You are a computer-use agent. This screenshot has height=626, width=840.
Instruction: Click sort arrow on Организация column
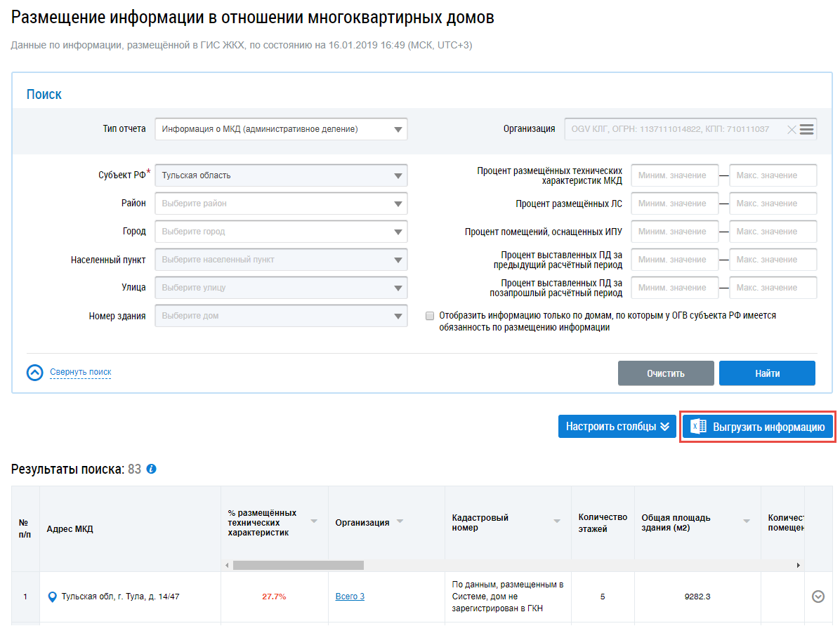pos(400,521)
